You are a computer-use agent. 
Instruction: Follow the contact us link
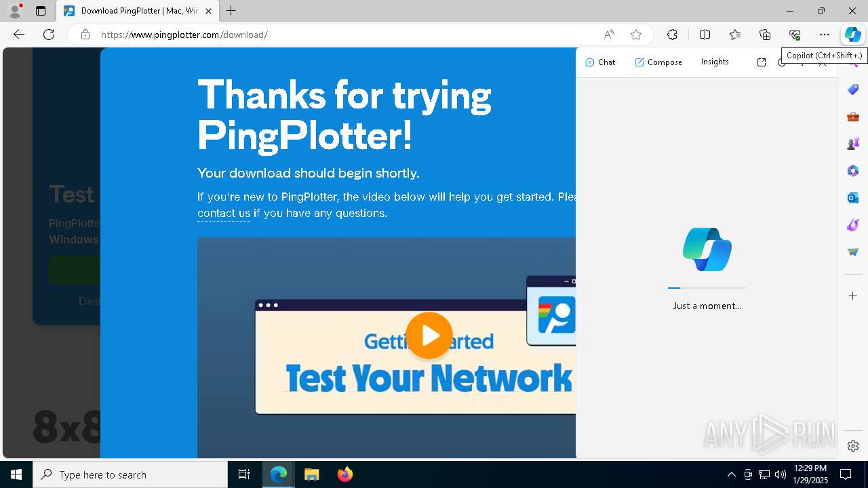tap(224, 213)
